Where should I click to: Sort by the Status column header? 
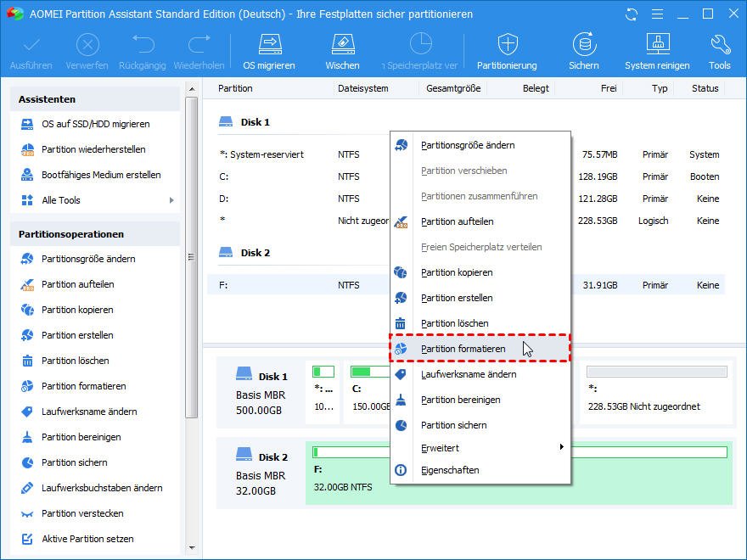pos(705,88)
